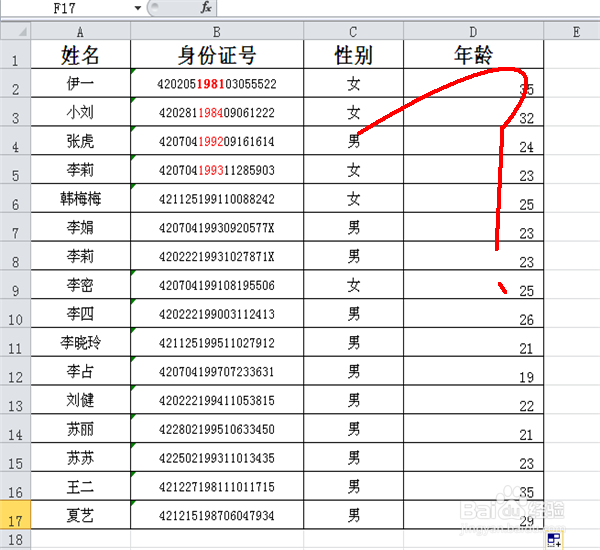Click ID cell 420222199411053815
Image resolution: width=600 pixels, height=550 pixels.
tap(217, 400)
